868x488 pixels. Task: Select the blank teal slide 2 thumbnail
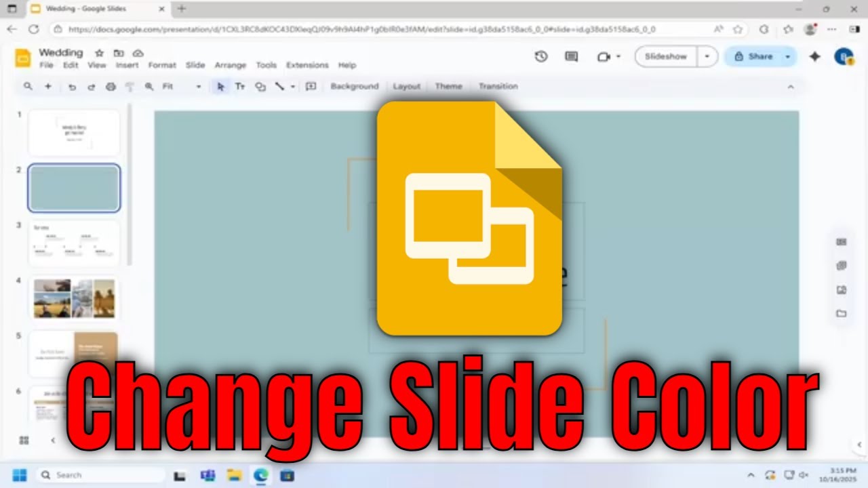pyautogui.click(x=74, y=188)
